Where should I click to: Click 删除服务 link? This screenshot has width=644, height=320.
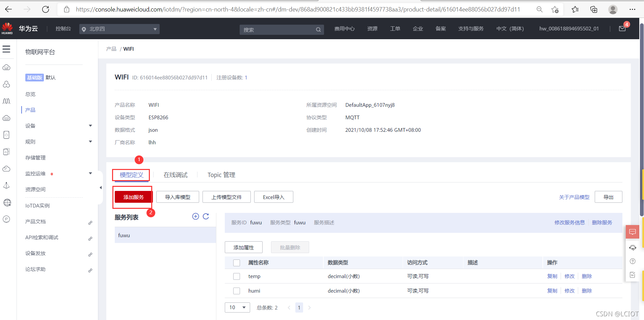click(x=602, y=222)
